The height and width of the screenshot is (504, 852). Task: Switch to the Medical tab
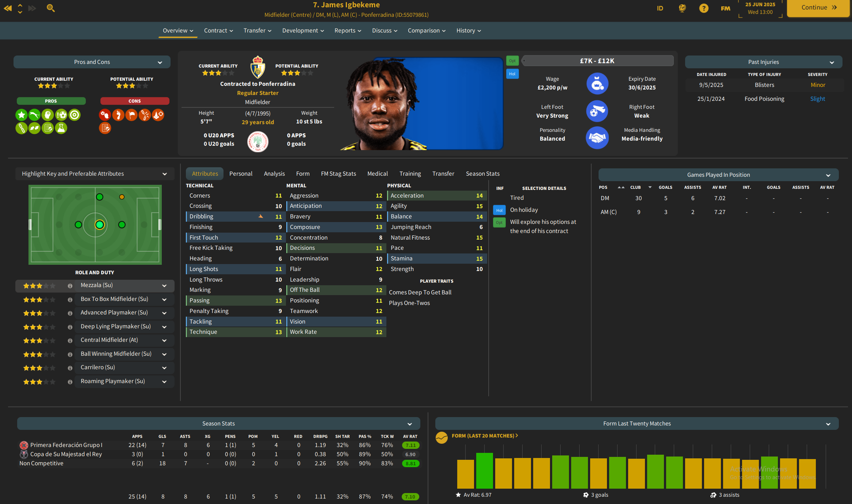[377, 174]
